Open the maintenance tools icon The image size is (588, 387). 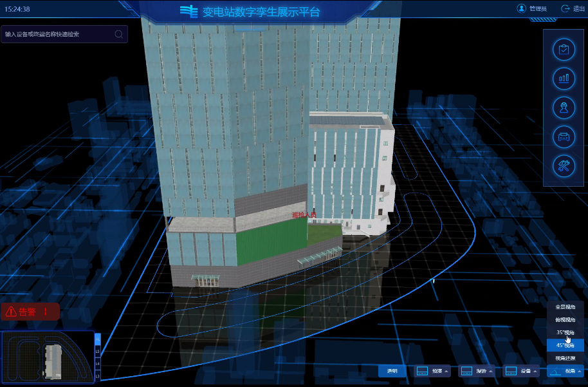[563, 167]
